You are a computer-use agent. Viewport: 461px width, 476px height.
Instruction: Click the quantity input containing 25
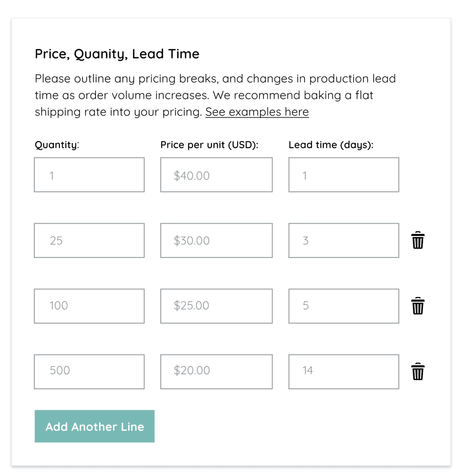(89, 240)
